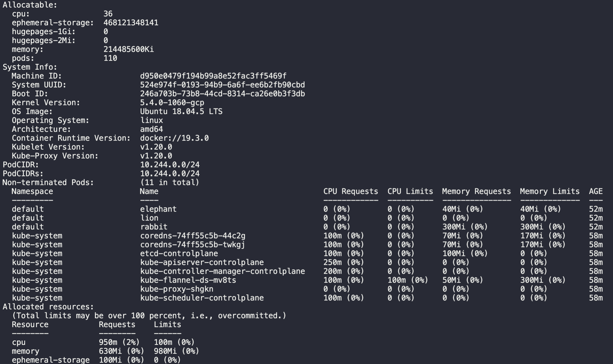Click the rabbit pod name

(154, 227)
